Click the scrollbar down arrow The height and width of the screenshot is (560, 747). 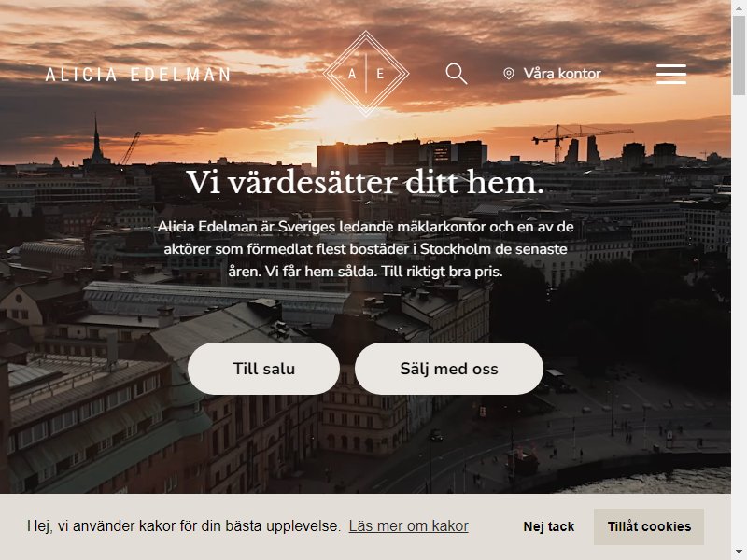pos(739,553)
